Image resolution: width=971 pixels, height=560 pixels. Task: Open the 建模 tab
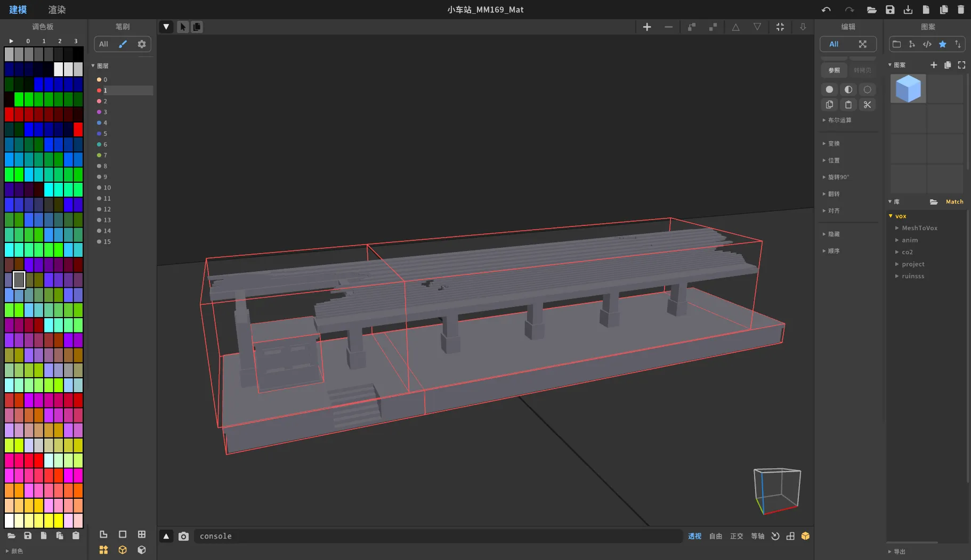click(x=18, y=10)
